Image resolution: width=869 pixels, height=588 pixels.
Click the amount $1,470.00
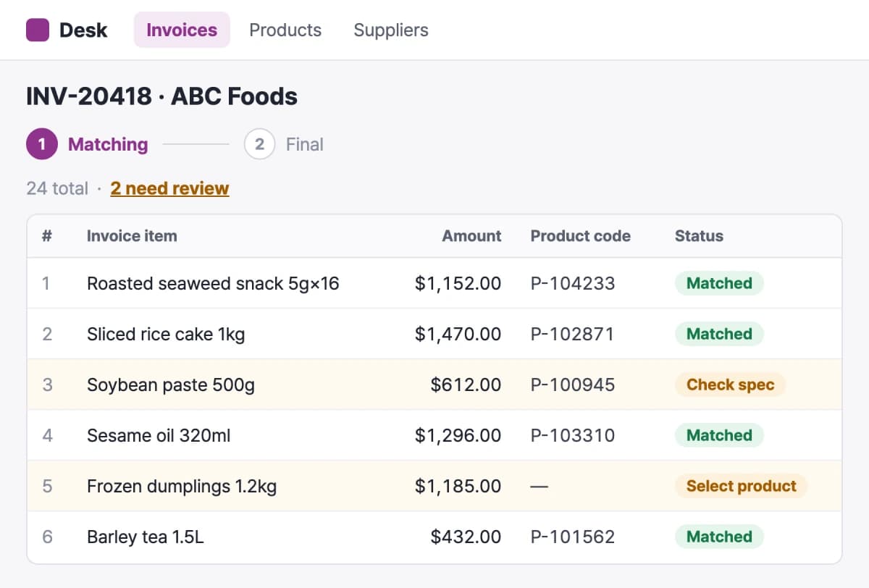point(458,334)
